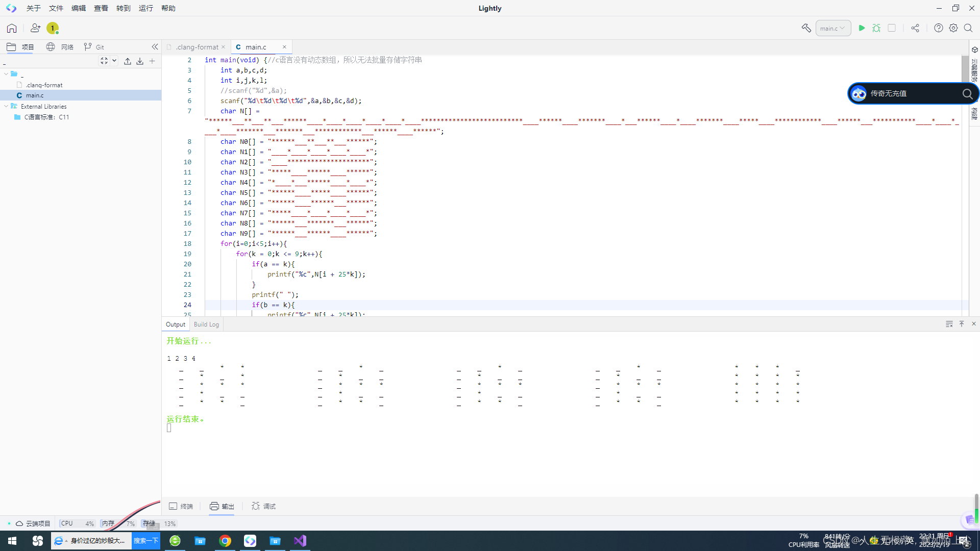Open the main.c run configuration dropdown
Image resolution: width=980 pixels, height=551 pixels.
(833, 28)
